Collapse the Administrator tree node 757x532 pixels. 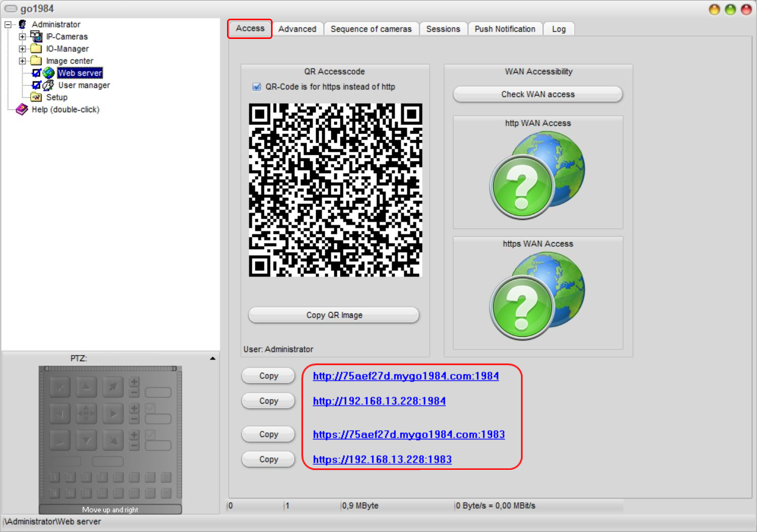click(x=8, y=24)
